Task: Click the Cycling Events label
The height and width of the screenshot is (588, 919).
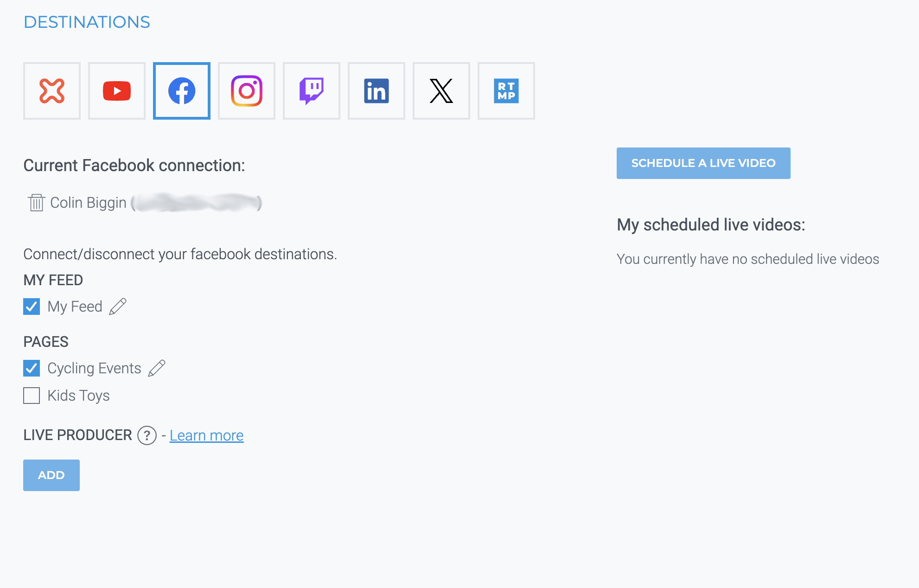Action: click(x=94, y=368)
